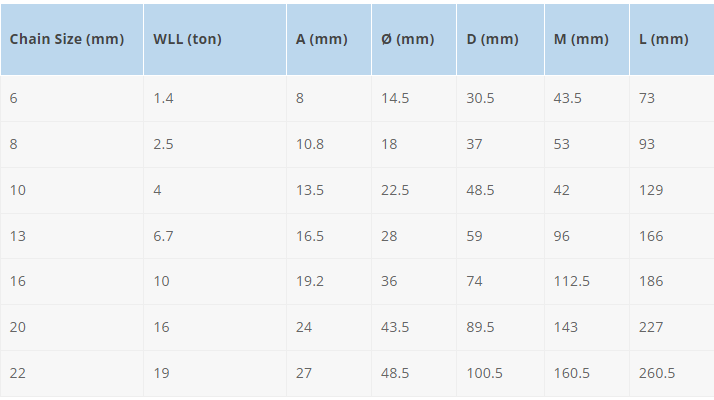Click the Chain Size (mm) column header
Viewport: 714px width, 400px height.
click(71, 39)
